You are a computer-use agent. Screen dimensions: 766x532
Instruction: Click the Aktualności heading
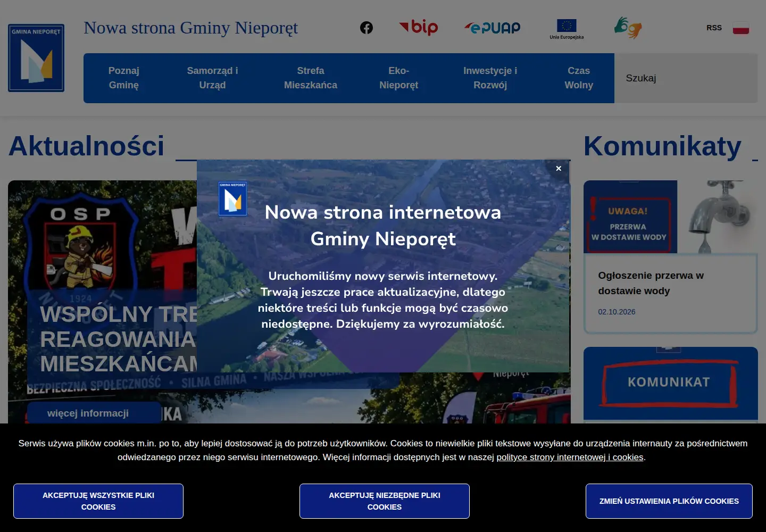86,146
